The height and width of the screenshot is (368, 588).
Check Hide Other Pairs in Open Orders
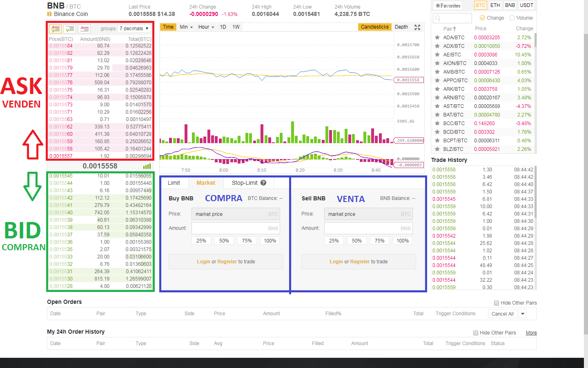pyautogui.click(x=497, y=303)
